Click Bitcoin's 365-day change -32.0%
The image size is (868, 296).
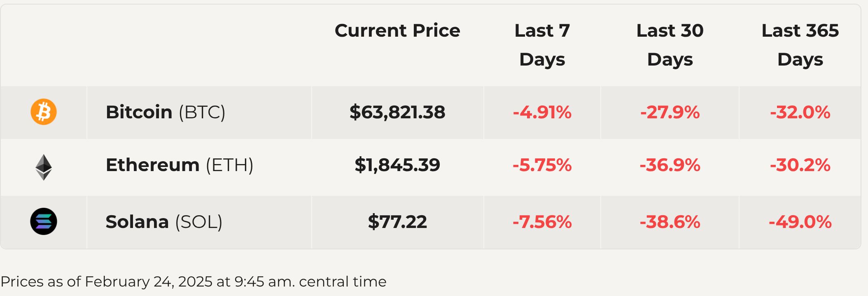pyautogui.click(x=800, y=112)
